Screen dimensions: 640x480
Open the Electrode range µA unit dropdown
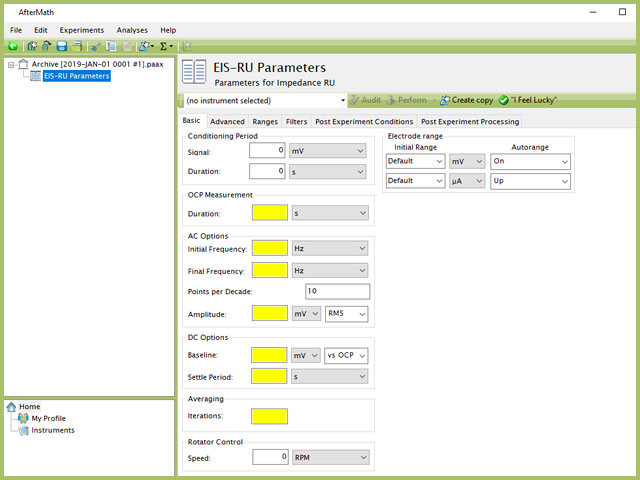point(467,181)
